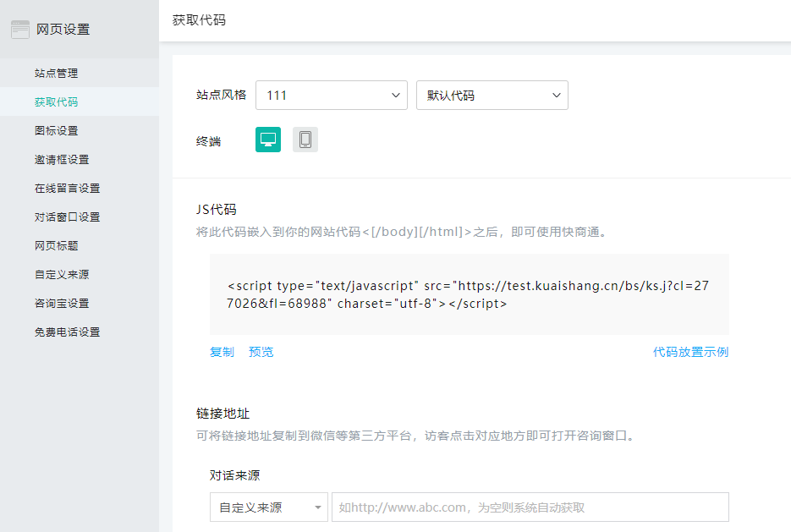This screenshot has width=791, height=532.
Task: Open 代码放置示例 link
Action: (x=690, y=352)
